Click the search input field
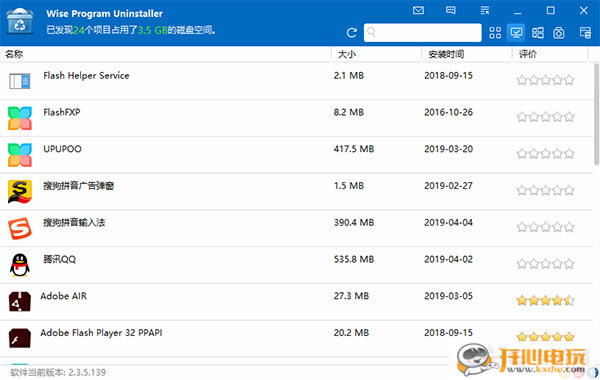This screenshot has height=380, width=600. click(422, 33)
